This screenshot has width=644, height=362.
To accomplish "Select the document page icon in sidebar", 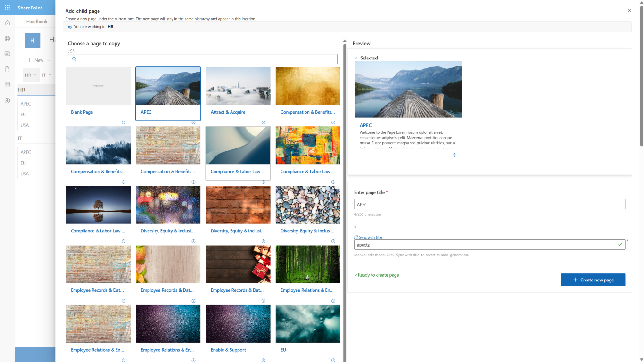I will [7, 69].
